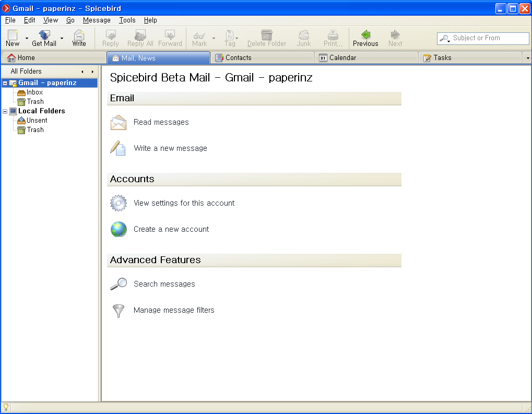Open the Help menu
The image size is (532, 414).
coord(150,20)
